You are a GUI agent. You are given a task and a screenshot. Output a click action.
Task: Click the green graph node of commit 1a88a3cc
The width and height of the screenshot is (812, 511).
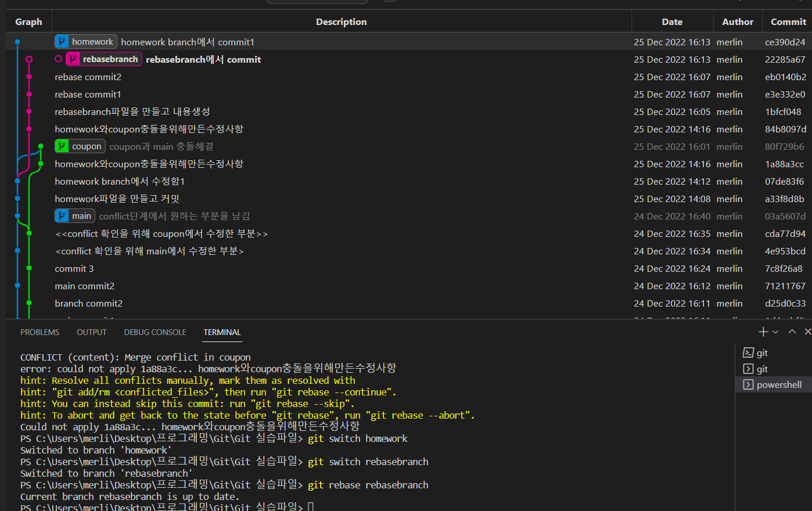click(x=41, y=164)
